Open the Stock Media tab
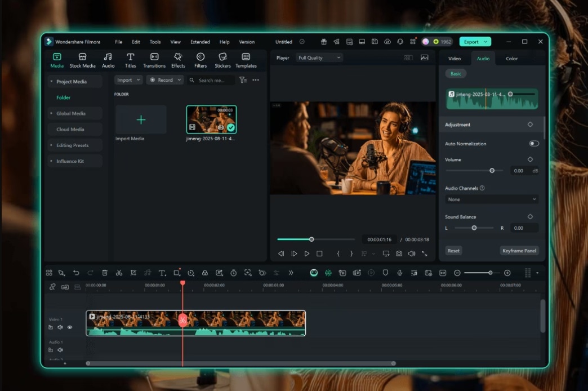 click(x=82, y=60)
